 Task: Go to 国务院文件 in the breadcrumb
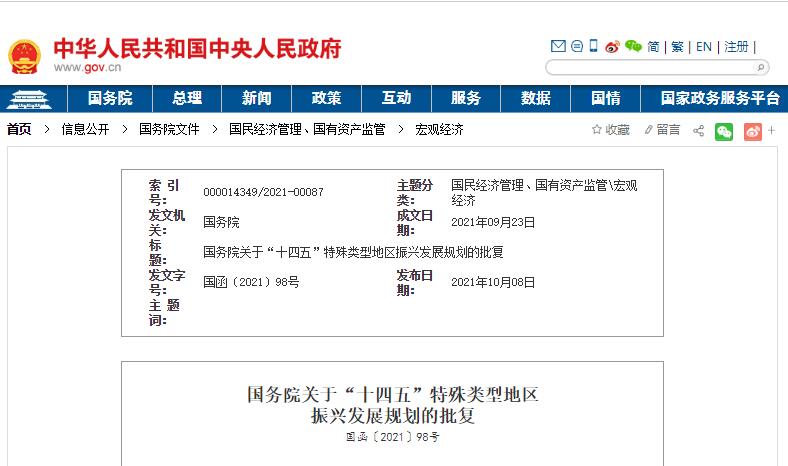pos(169,130)
